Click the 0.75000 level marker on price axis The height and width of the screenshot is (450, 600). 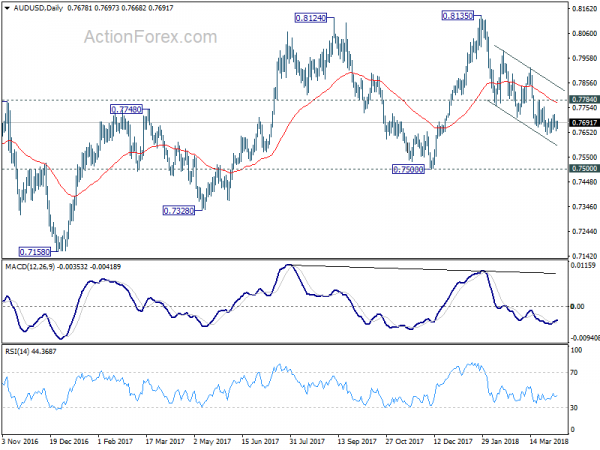click(584, 168)
